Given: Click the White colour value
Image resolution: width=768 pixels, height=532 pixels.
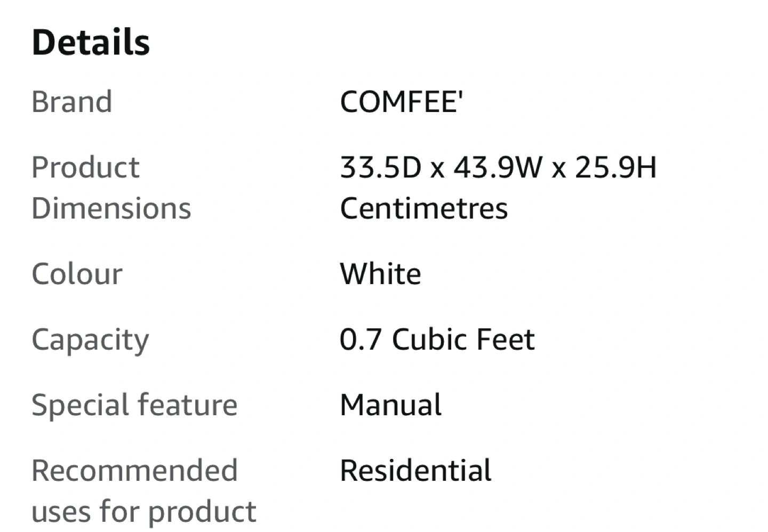Looking at the screenshot, I should click(381, 273).
